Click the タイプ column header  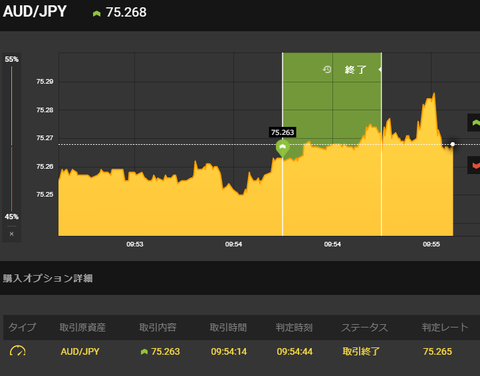click(22, 327)
